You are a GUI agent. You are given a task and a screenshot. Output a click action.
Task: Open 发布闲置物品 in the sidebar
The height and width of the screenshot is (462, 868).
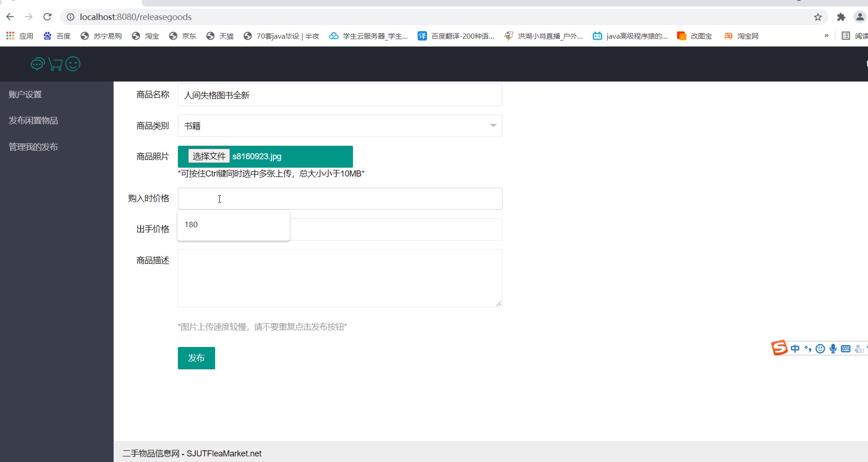pos(33,121)
